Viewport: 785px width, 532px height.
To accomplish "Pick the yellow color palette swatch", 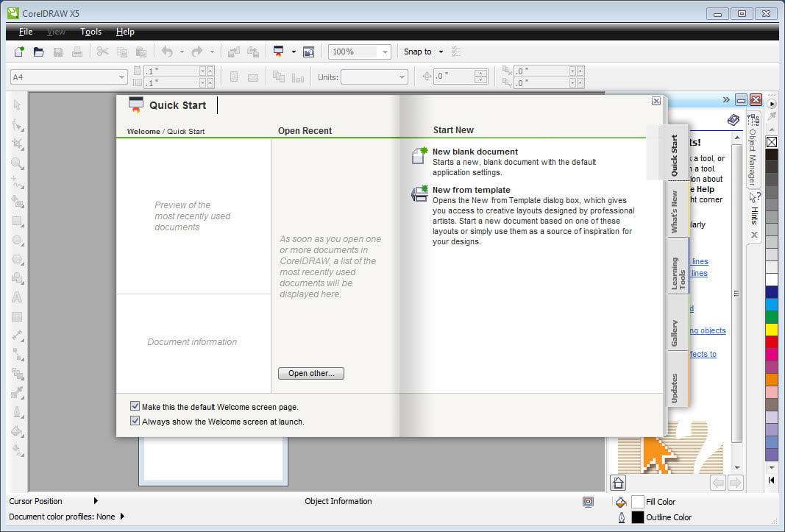I will [x=772, y=329].
